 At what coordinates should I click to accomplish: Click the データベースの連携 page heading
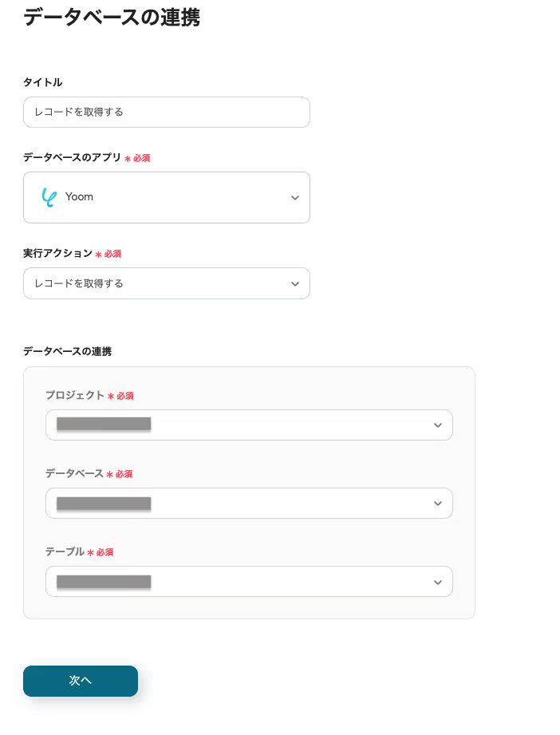[112, 17]
